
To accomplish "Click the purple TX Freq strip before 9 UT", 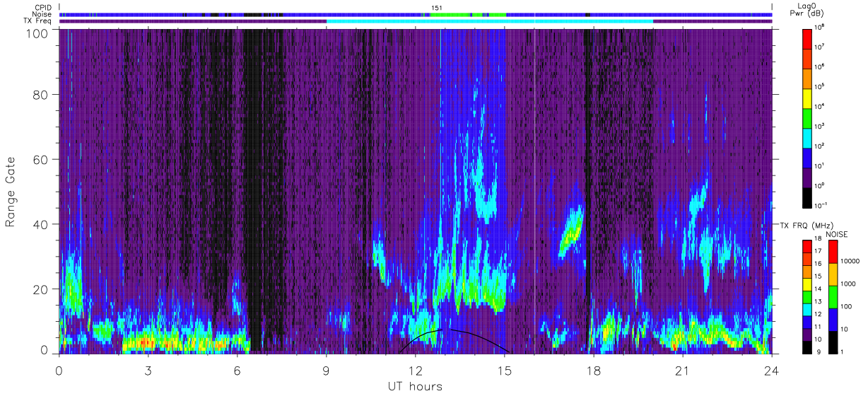I will 193,21.
